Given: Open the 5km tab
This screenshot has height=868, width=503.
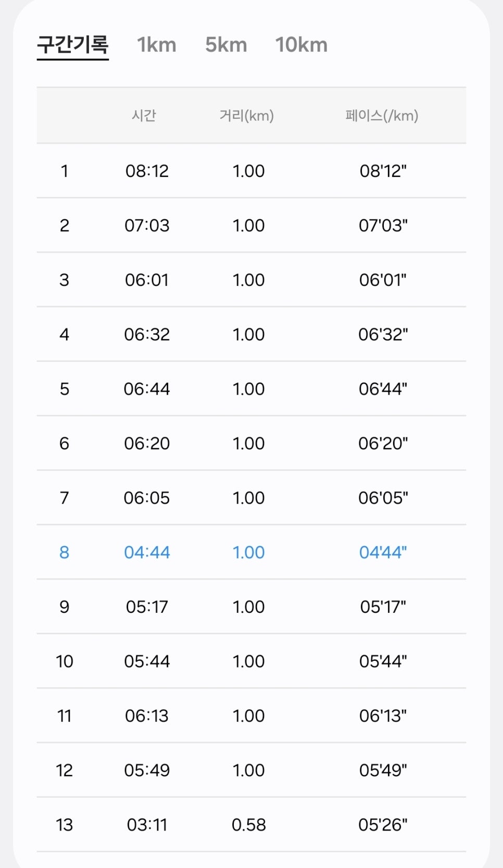Looking at the screenshot, I should click(x=226, y=45).
